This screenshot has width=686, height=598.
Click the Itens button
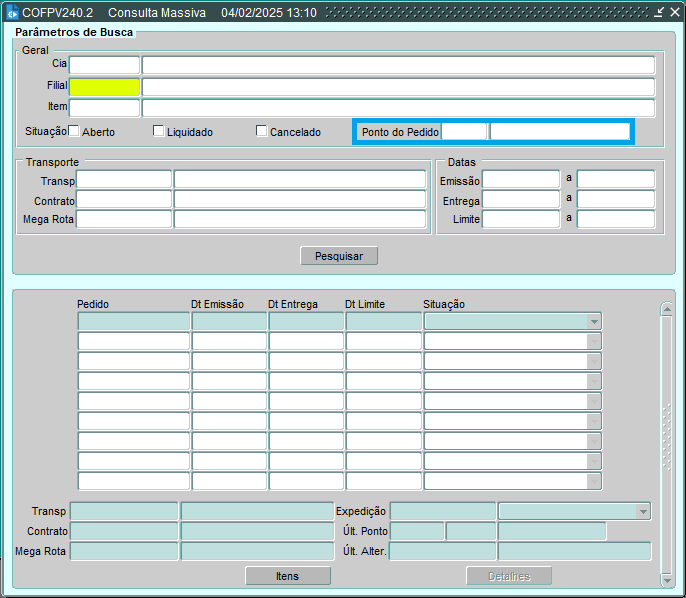pos(287,576)
